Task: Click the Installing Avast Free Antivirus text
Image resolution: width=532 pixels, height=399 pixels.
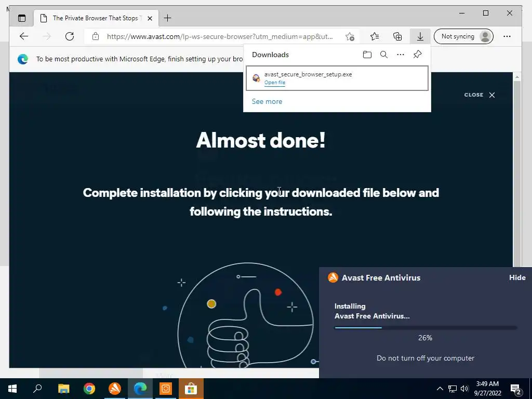Action: pos(372,311)
